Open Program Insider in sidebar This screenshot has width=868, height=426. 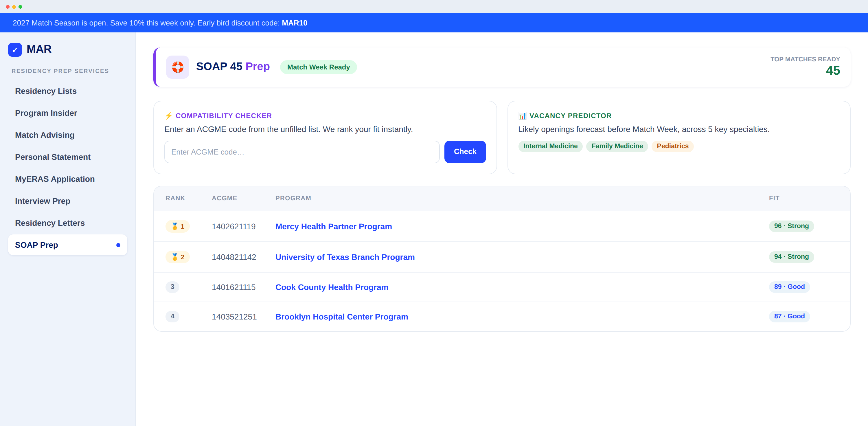(68, 113)
